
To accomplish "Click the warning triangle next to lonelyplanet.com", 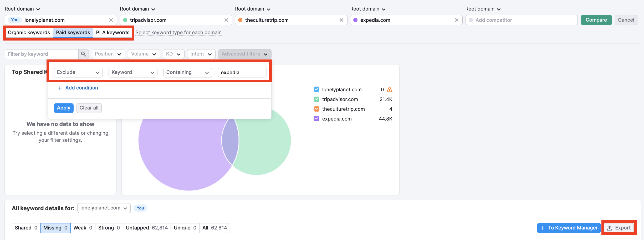I will pos(390,89).
